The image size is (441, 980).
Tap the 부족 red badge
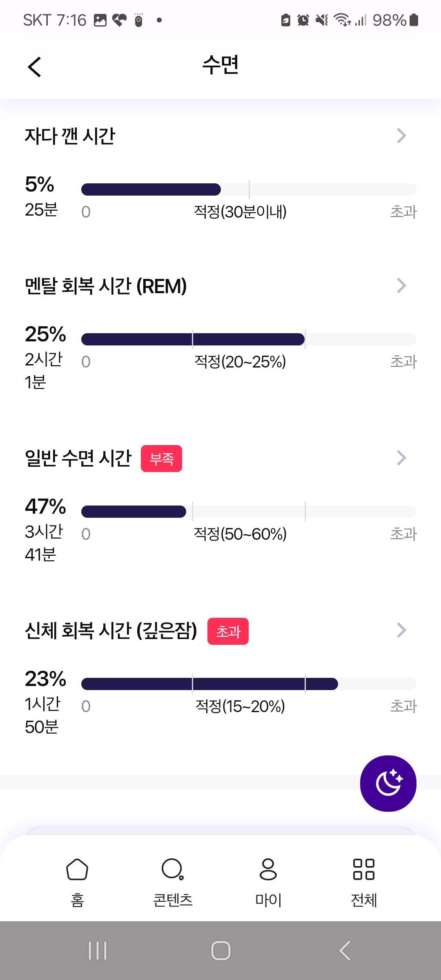[161, 459]
